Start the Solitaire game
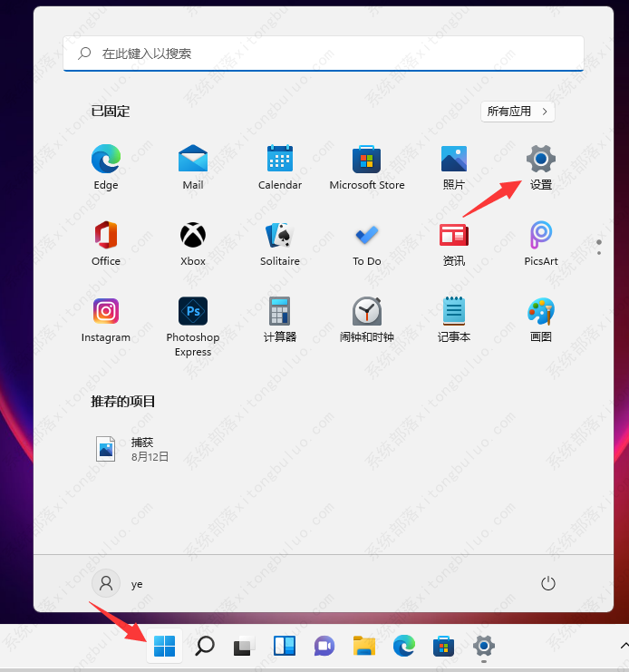The height and width of the screenshot is (672, 629). pyautogui.click(x=279, y=243)
